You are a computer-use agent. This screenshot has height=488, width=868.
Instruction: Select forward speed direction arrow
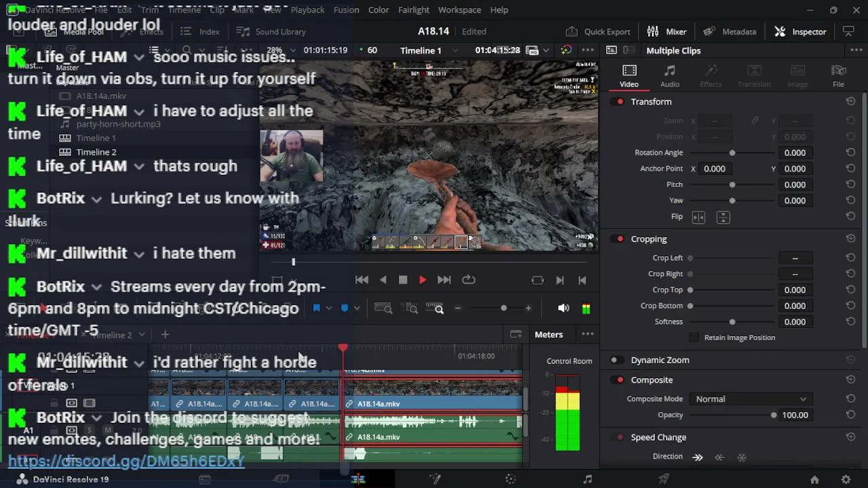coord(698,457)
